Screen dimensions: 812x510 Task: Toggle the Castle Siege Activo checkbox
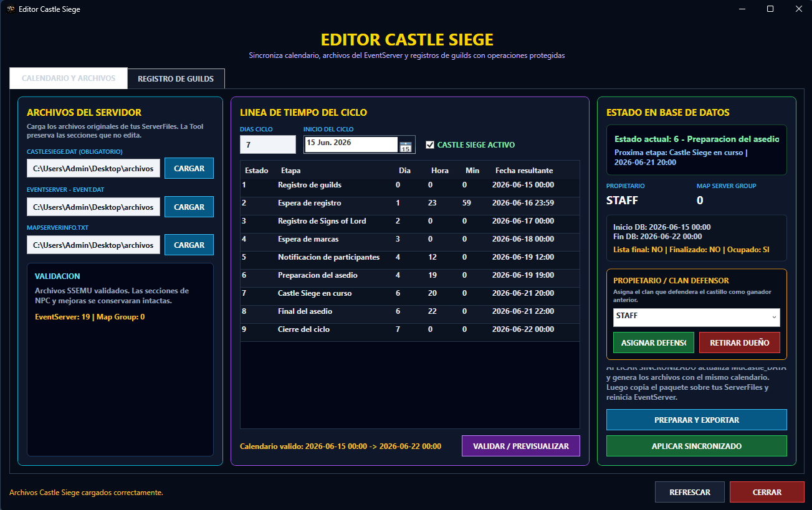click(429, 144)
